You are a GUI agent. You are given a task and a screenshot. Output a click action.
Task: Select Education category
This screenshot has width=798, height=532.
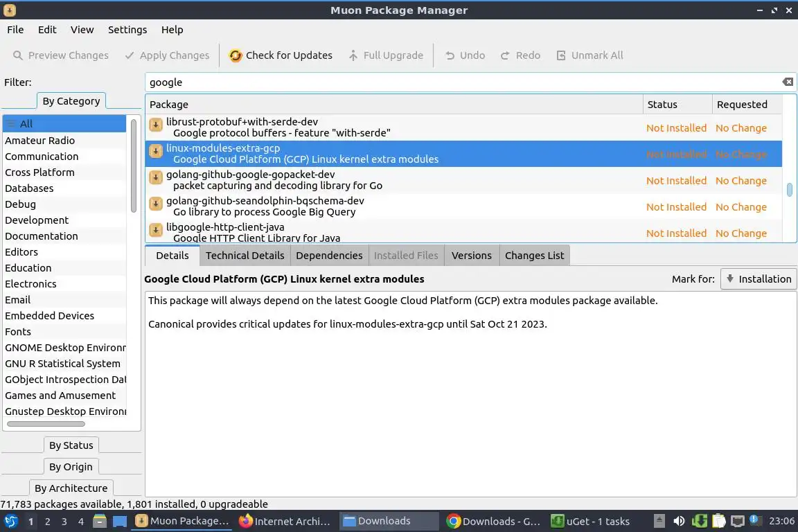pyautogui.click(x=64, y=268)
